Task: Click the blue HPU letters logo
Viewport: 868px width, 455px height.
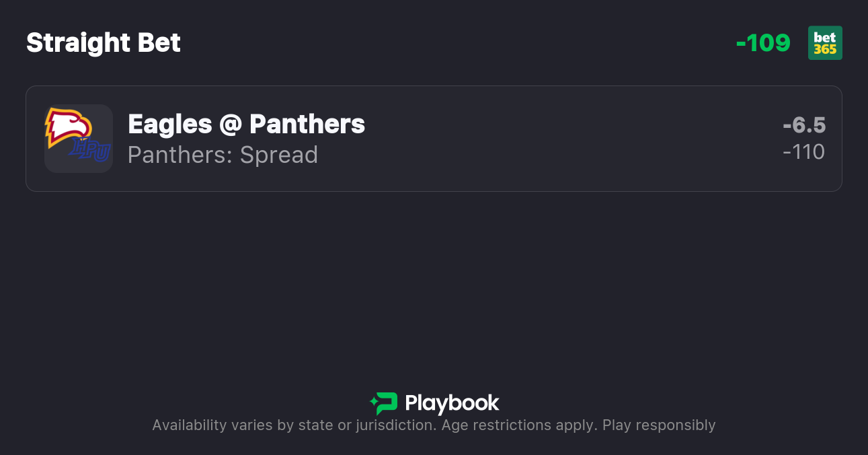Action: (x=91, y=149)
